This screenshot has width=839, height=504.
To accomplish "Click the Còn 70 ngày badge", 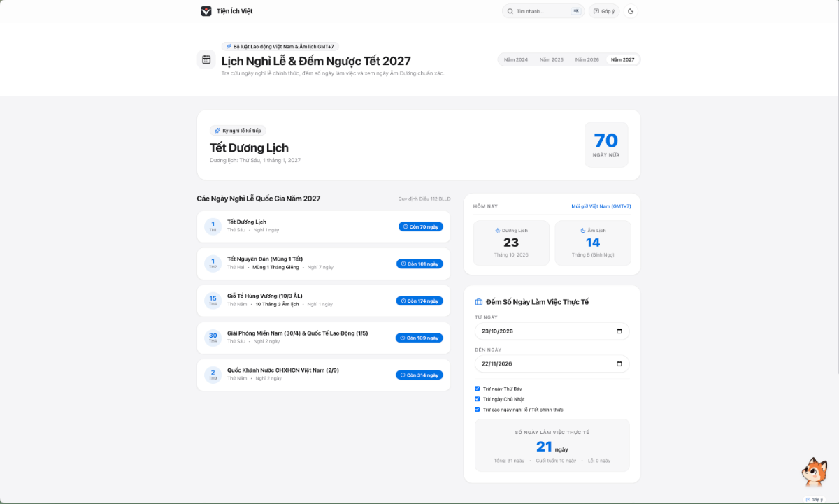I will 421,226.
